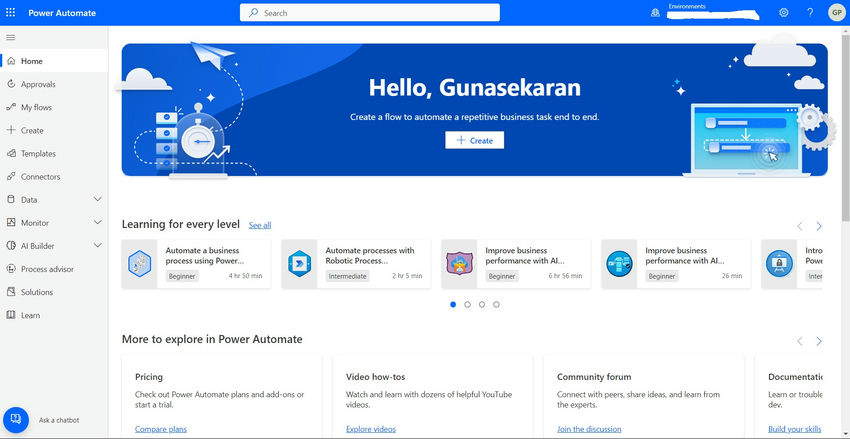This screenshot has height=439, width=850.
Task: Open Templates in the sidebar
Action: [54, 153]
